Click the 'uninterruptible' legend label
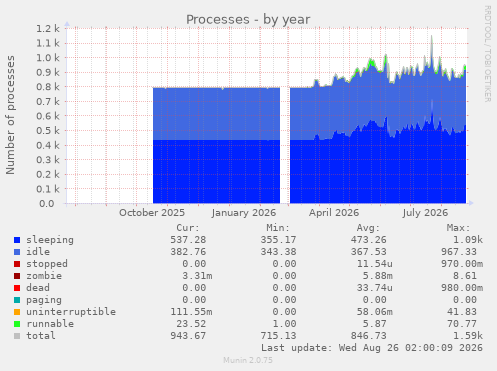497x371 pixels. [71, 312]
